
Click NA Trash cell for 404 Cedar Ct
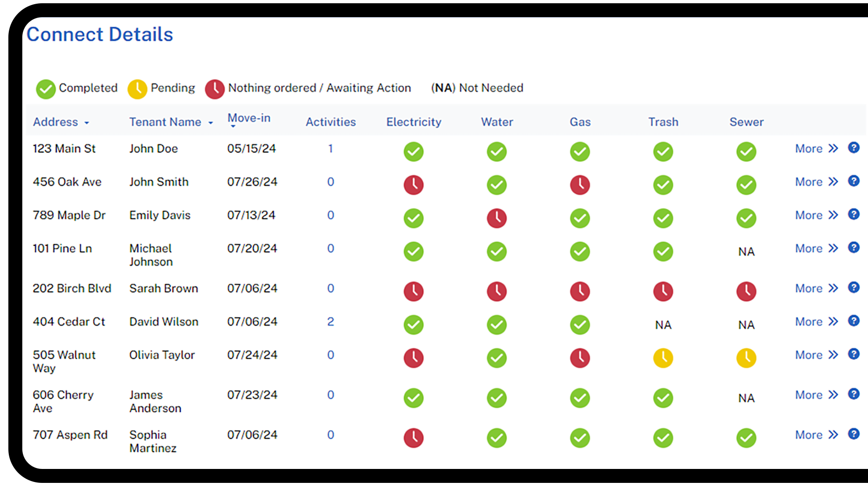coord(663,325)
